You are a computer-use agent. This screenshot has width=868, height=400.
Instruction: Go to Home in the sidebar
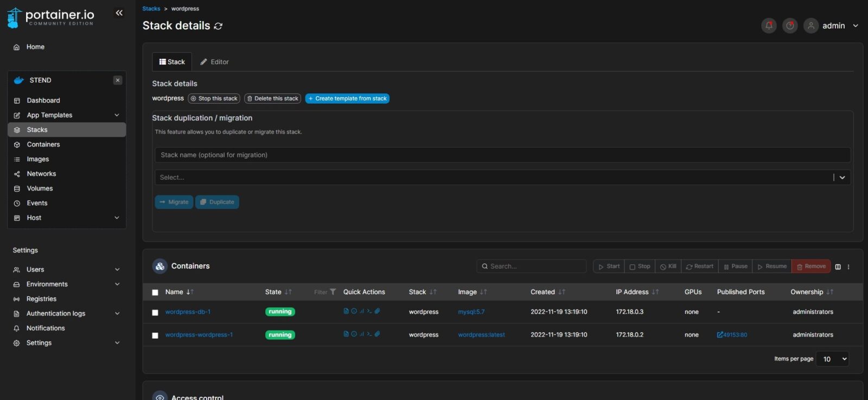coord(67,47)
